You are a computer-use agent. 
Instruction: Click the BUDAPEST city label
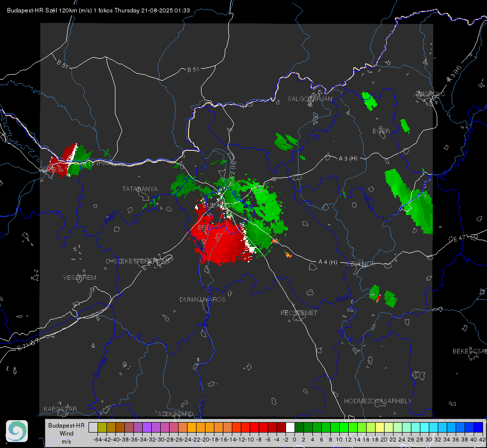click(219, 206)
